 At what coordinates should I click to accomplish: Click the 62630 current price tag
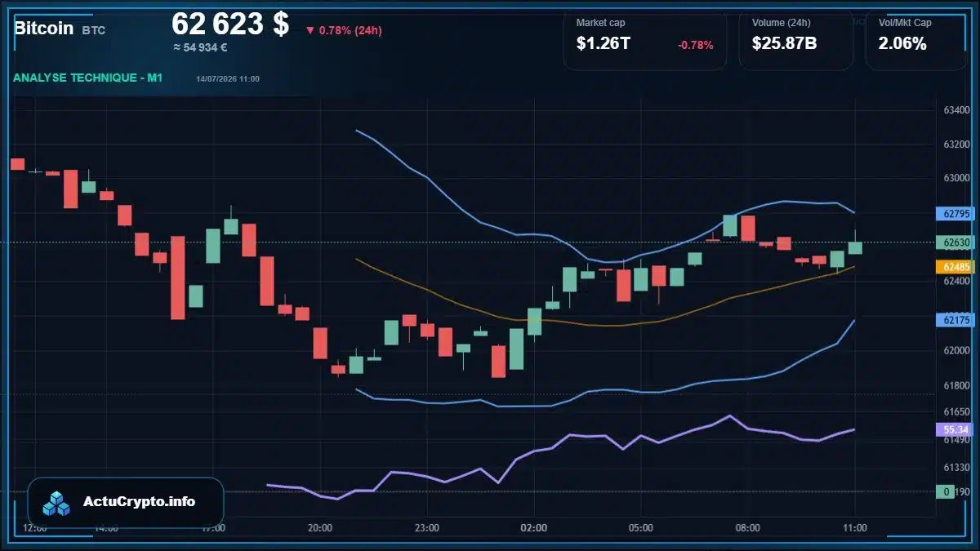pos(955,242)
